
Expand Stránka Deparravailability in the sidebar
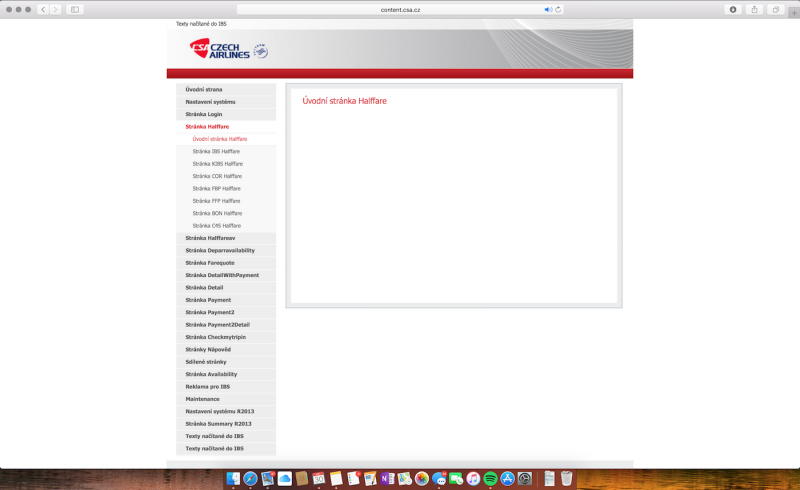tap(226, 250)
